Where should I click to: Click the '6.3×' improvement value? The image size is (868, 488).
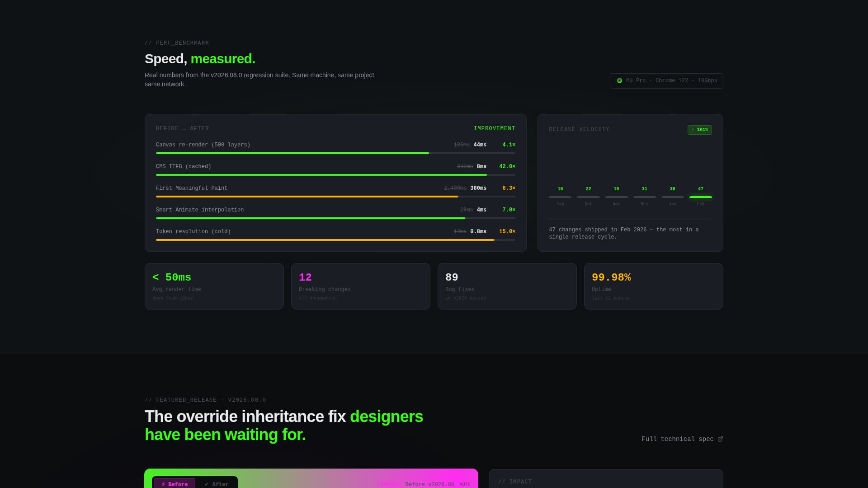tap(509, 188)
